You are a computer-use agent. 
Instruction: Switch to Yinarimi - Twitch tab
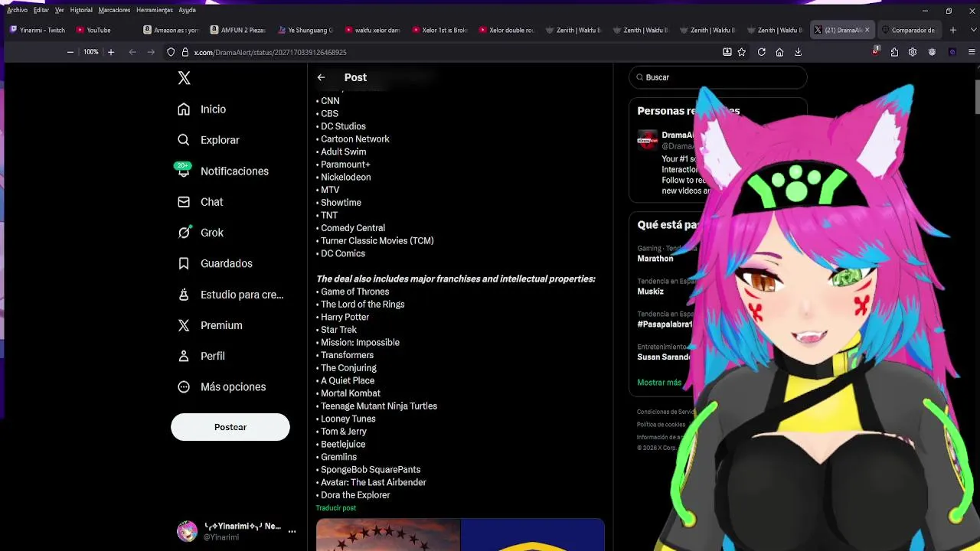click(x=38, y=30)
